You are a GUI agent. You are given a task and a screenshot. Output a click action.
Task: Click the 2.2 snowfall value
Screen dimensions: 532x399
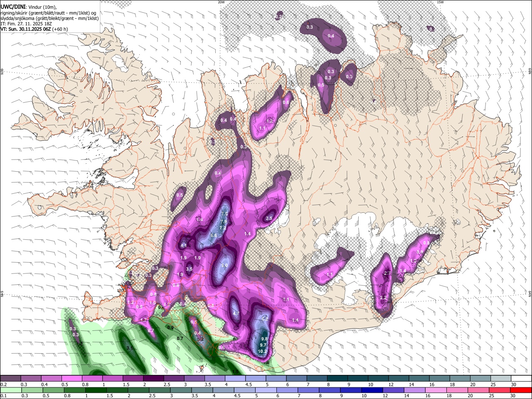coord(383,298)
